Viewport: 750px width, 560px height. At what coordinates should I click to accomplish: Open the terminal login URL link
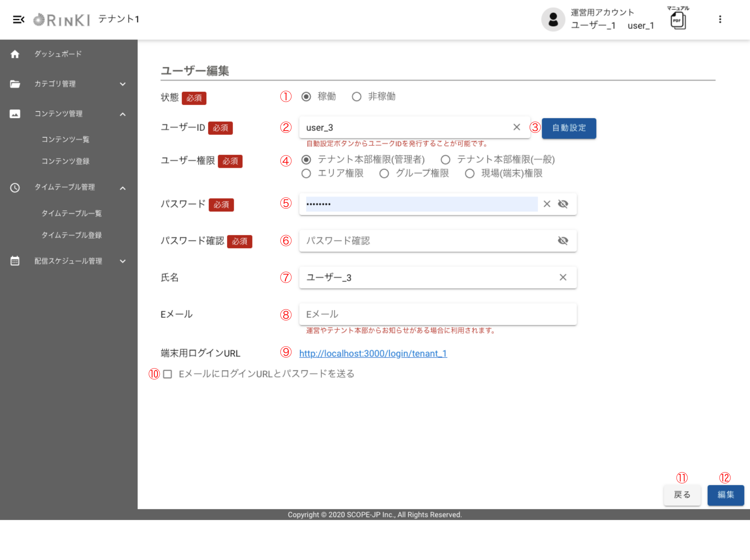pos(373,354)
